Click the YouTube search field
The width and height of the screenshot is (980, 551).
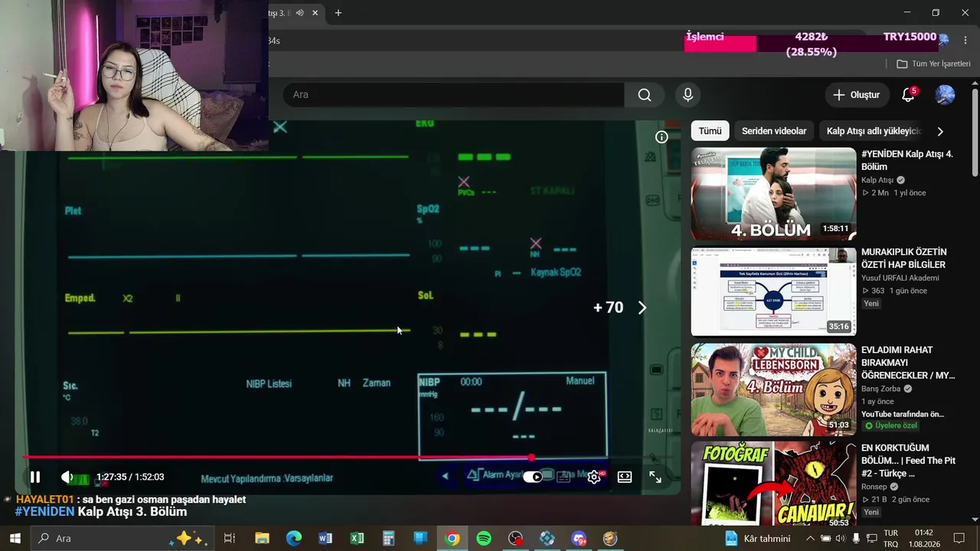point(453,95)
